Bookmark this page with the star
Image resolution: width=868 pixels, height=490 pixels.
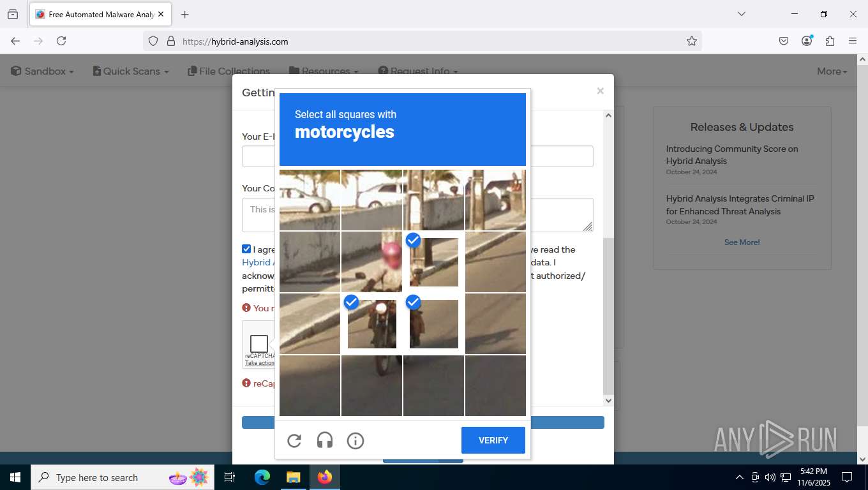tap(692, 41)
